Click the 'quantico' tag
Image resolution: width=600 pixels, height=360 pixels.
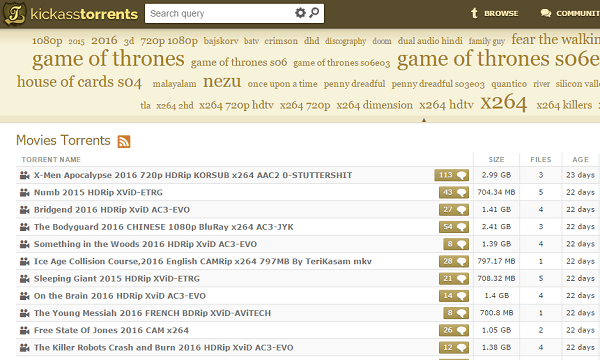coord(509,84)
